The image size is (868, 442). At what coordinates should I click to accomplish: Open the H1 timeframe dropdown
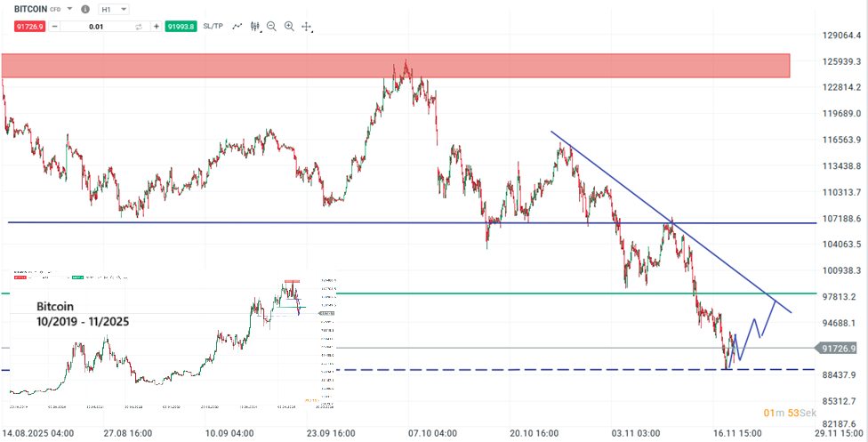pyautogui.click(x=114, y=9)
